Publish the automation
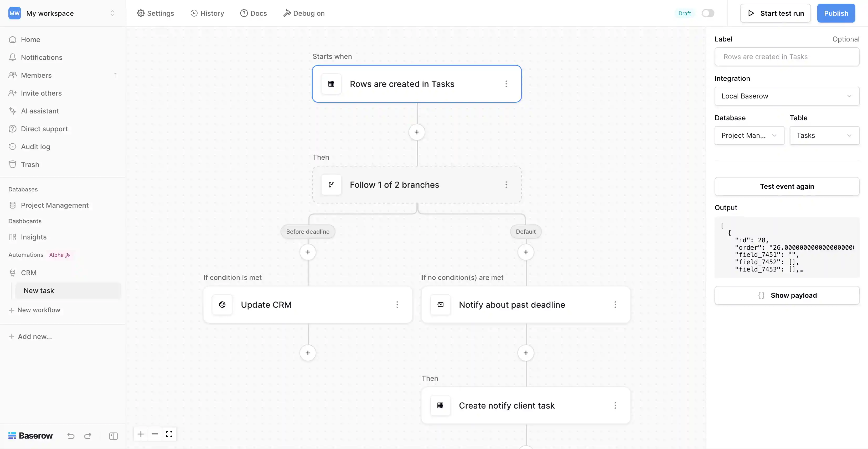 click(x=836, y=13)
